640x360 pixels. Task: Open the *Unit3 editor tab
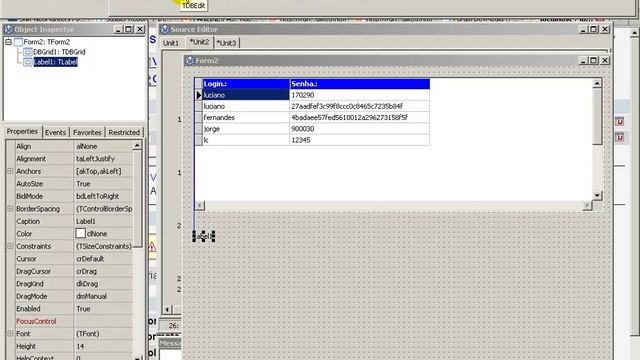coord(226,43)
